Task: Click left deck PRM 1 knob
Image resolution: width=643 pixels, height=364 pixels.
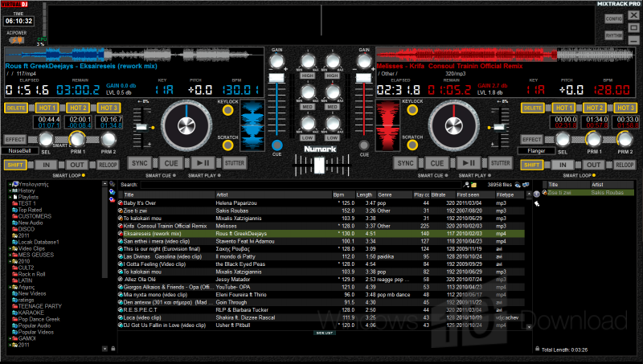Action: click(x=77, y=139)
